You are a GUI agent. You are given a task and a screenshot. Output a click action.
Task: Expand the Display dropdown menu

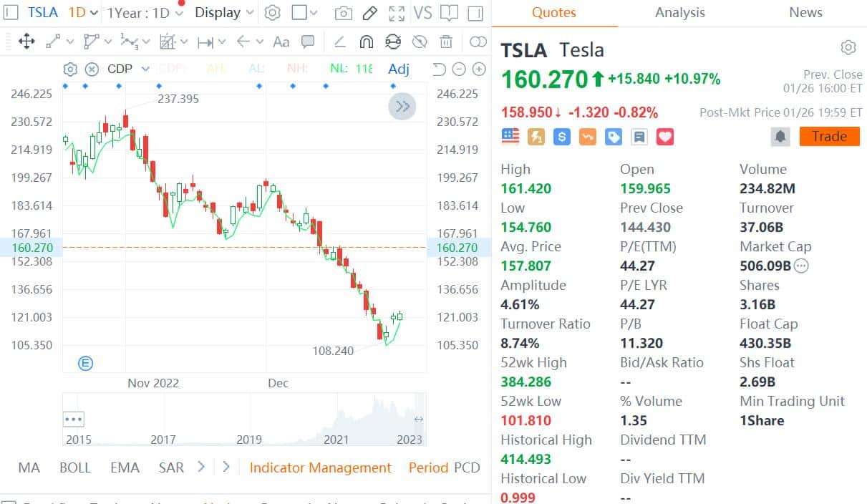(224, 13)
